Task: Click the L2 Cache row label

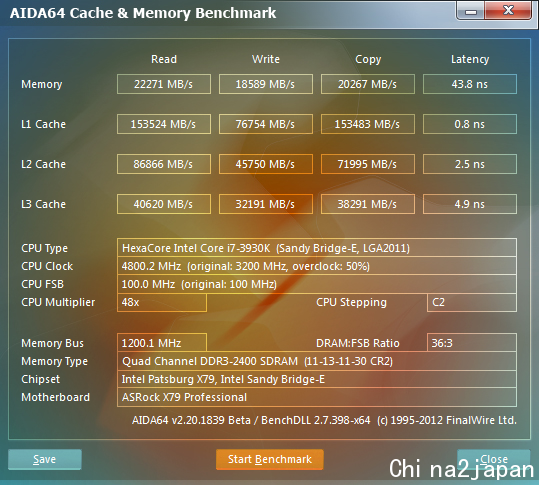Action: pyautogui.click(x=43, y=164)
